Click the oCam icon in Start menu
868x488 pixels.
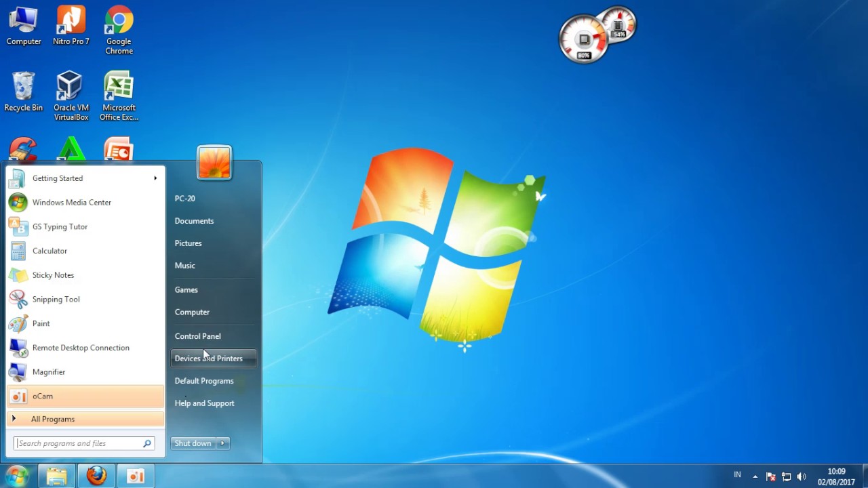(x=18, y=396)
